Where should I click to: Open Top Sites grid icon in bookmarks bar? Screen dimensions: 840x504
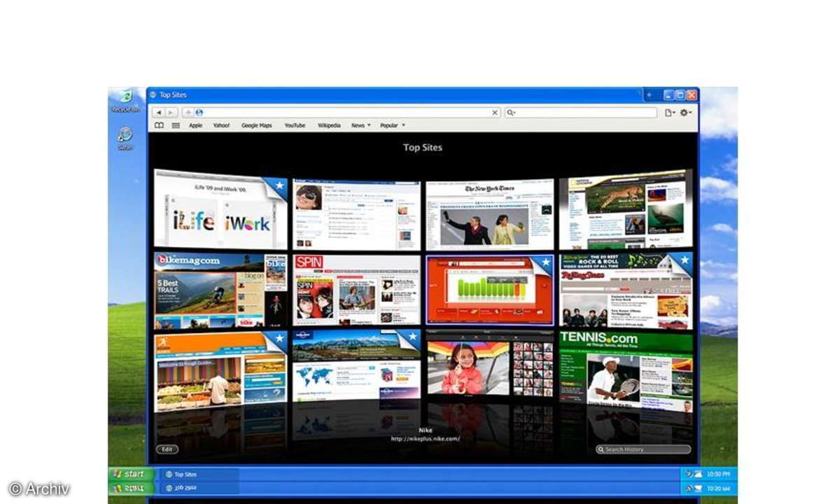[176, 125]
